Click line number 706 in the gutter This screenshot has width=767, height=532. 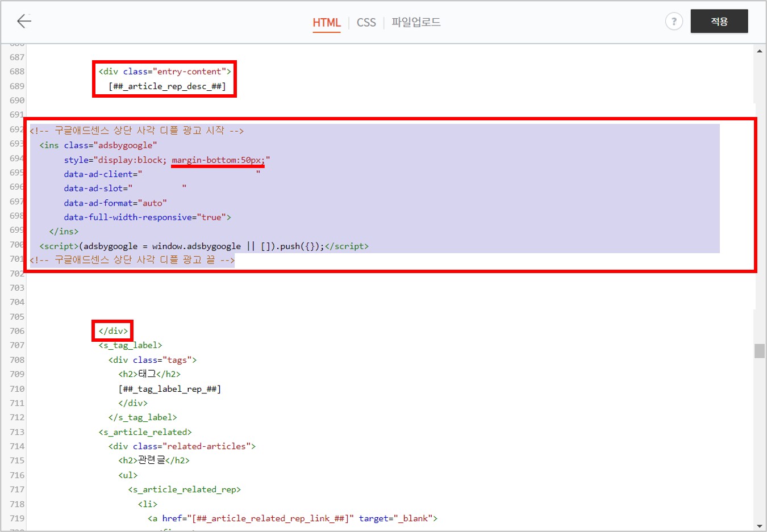tap(17, 331)
